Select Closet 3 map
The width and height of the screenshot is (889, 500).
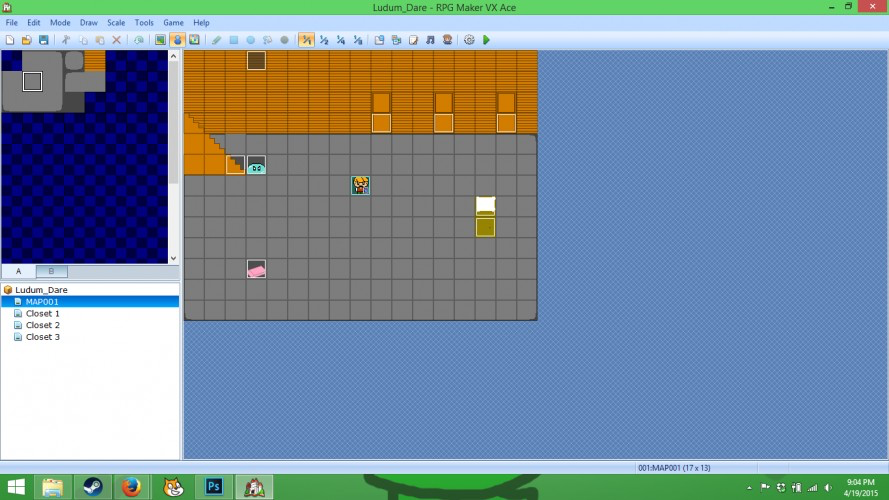tap(43, 337)
